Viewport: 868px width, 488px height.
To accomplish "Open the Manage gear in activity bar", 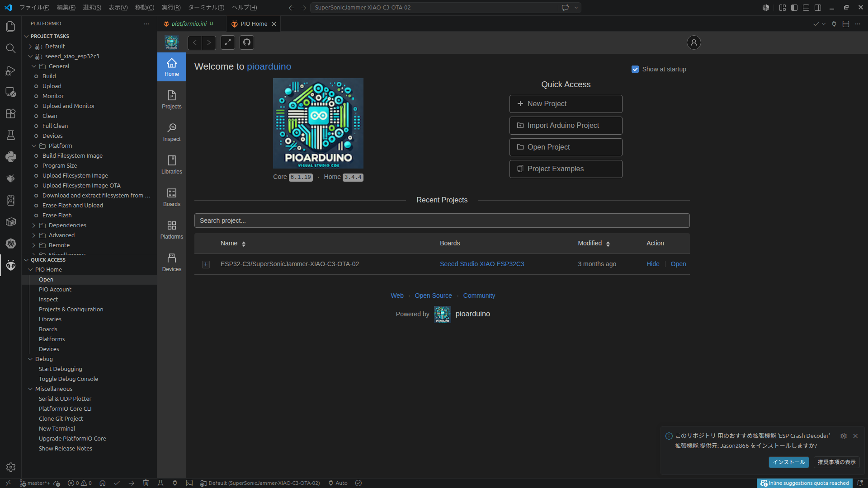I will tap(10, 467).
